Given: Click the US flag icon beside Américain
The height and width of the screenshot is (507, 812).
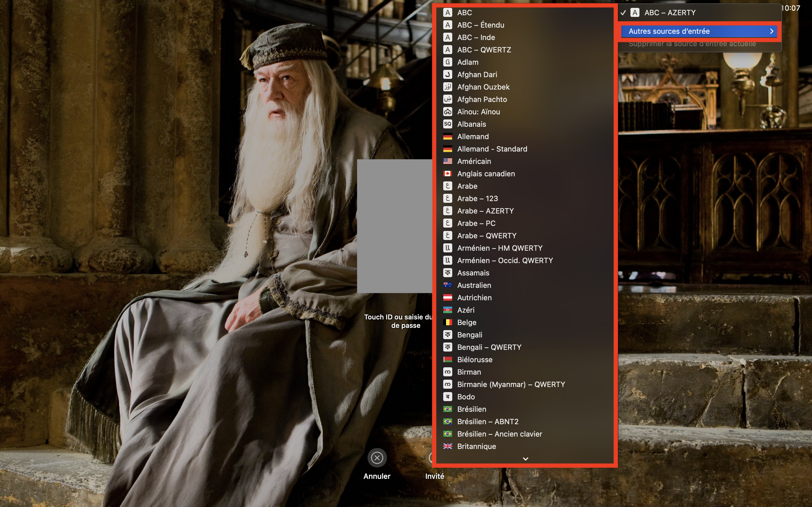Looking at the screenshot, I should pyautogui.click(x=448, y=161).
